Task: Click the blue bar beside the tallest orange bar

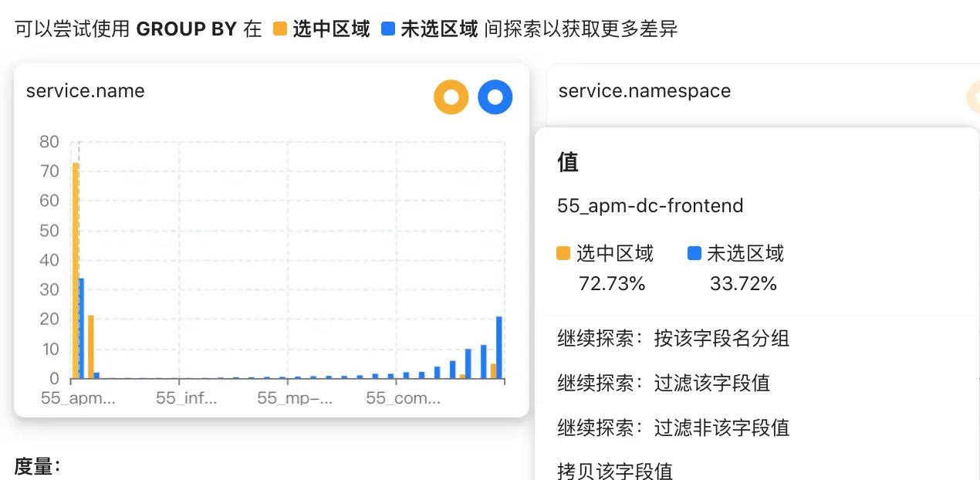Action: 82,328
